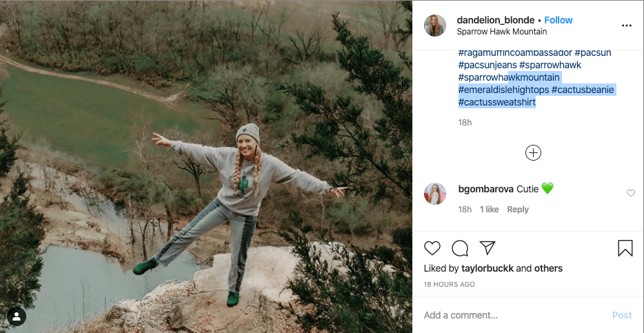Follow dandelion_blonde

point(559,20)
